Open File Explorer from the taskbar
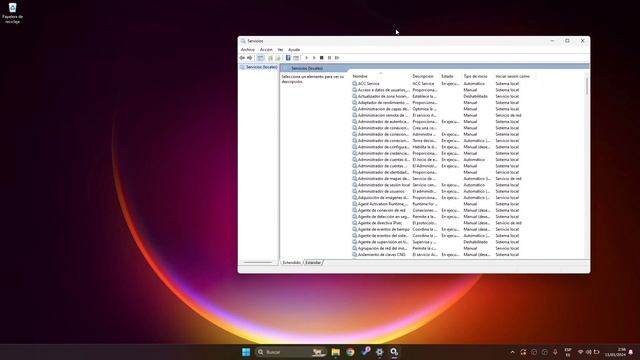 pos(336,352)
